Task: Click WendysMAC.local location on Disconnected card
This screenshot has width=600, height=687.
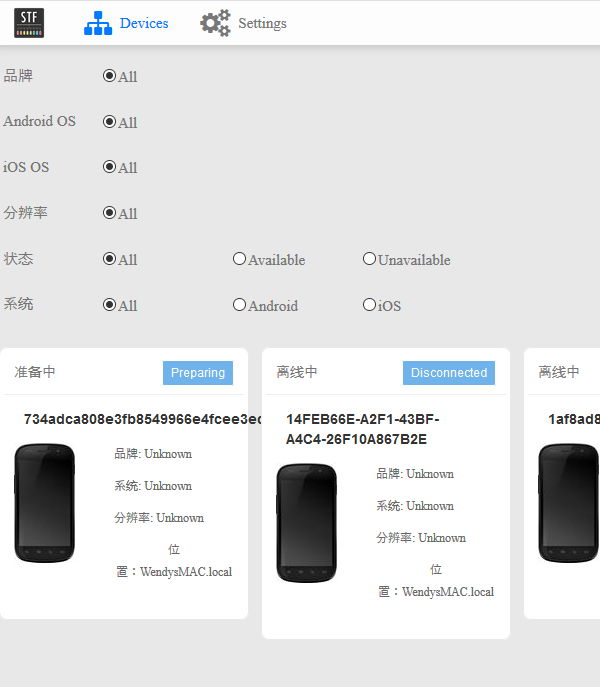Action: click(x=448, y=592)
